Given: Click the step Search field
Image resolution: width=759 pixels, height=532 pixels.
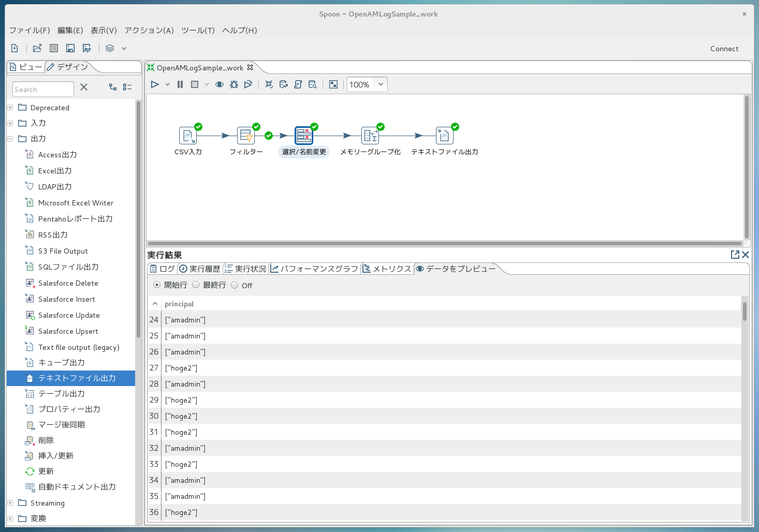Looking at the screenshot, I should [x=43, y=89].
